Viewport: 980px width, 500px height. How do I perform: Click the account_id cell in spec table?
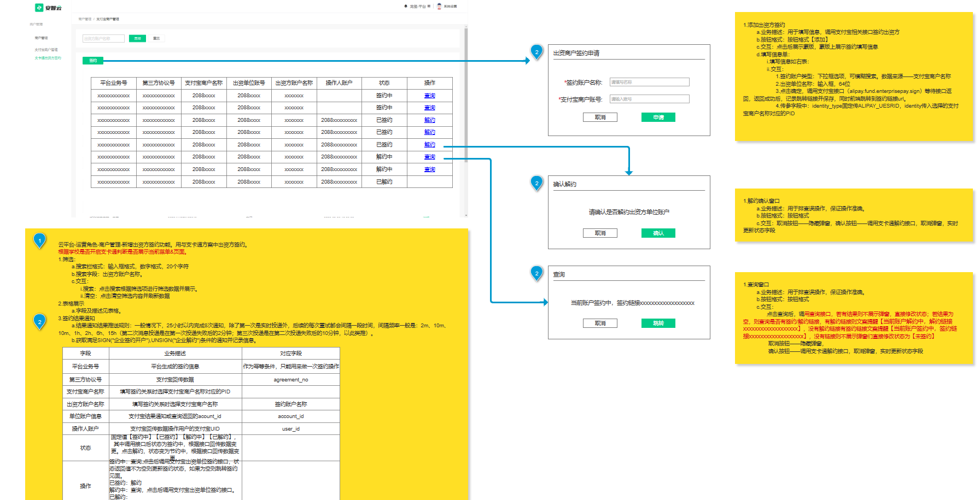coord(291,416)
